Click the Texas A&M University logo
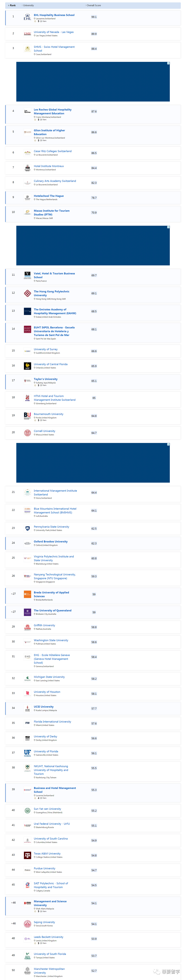The width and height of the screenshot is (186, 980). click(27, 855)
